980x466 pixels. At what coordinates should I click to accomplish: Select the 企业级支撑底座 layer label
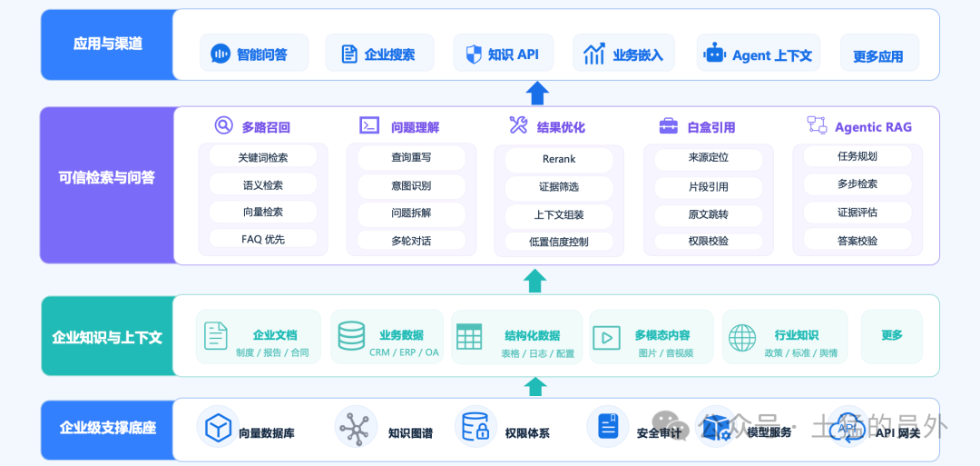click(x=107, y=429)
